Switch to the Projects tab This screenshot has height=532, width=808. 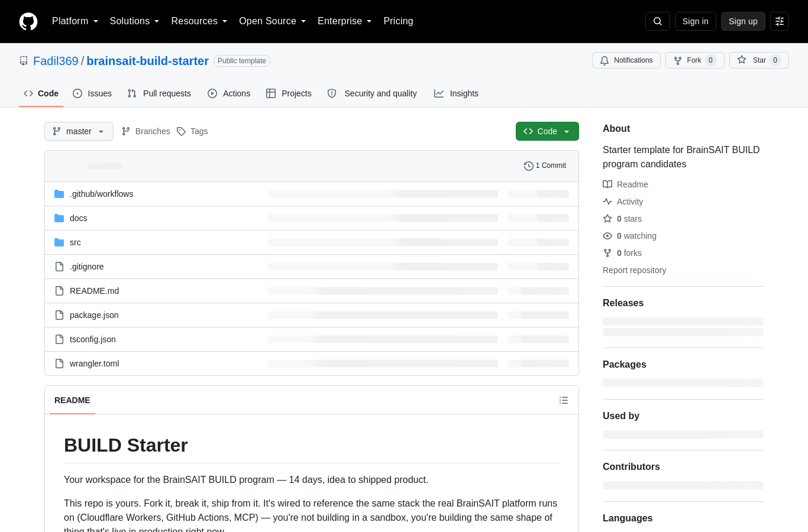pos(289,93)
